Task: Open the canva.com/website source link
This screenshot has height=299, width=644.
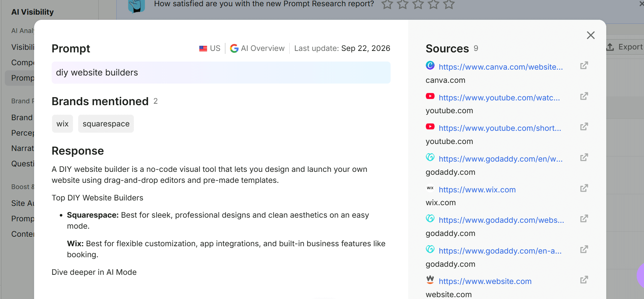Action: (501, 67)
